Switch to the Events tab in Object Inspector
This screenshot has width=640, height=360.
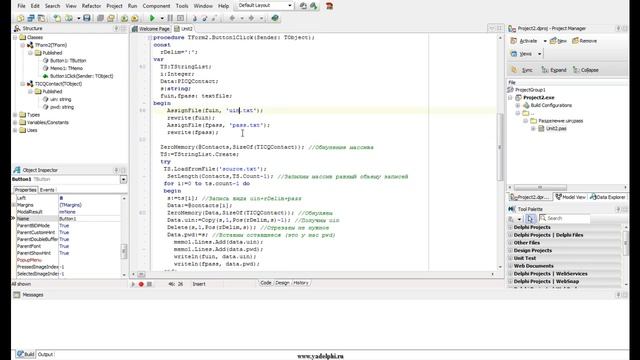pos(47,190)
